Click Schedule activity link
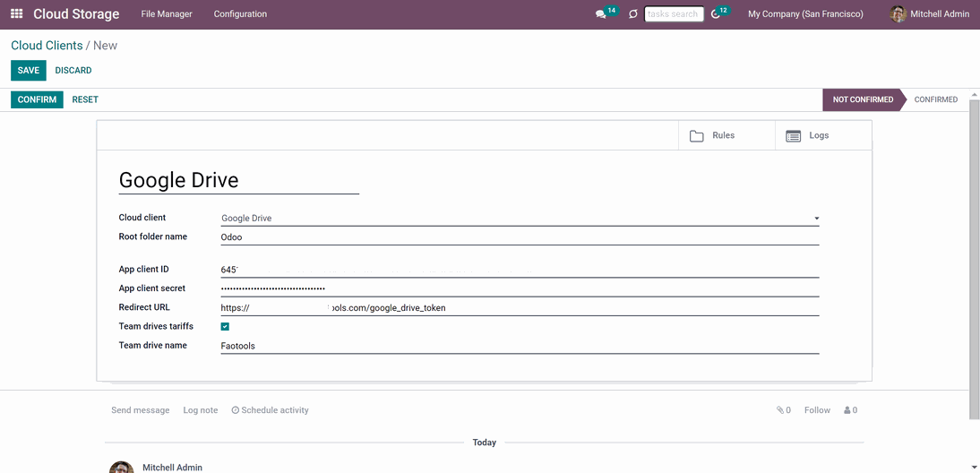The width and height of the screenshot is (980, 473). (270, 410)
